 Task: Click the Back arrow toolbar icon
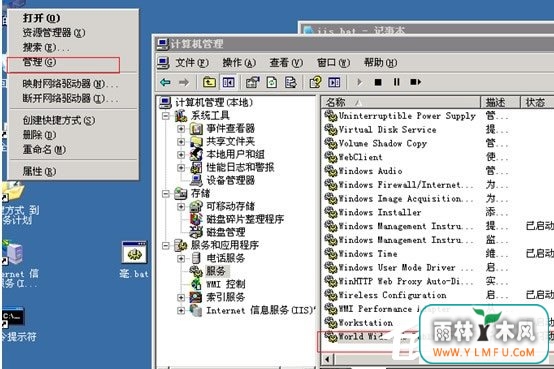[165, 82]
